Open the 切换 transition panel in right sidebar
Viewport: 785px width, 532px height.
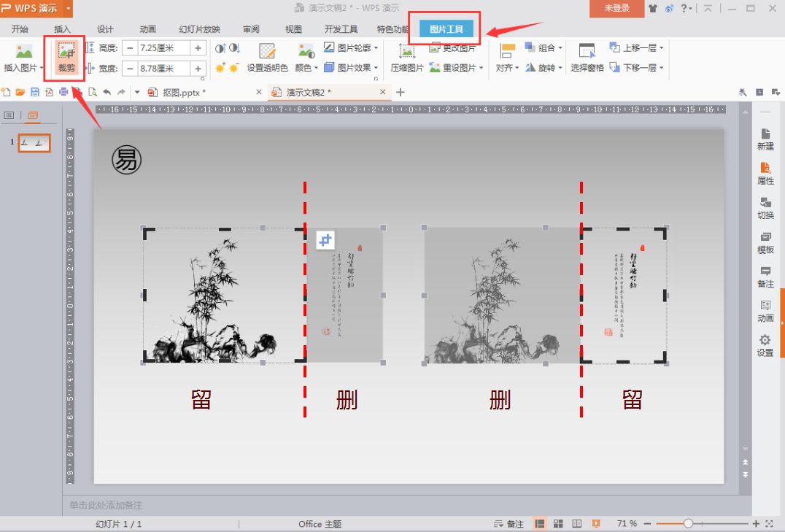[x=765, y=209]
